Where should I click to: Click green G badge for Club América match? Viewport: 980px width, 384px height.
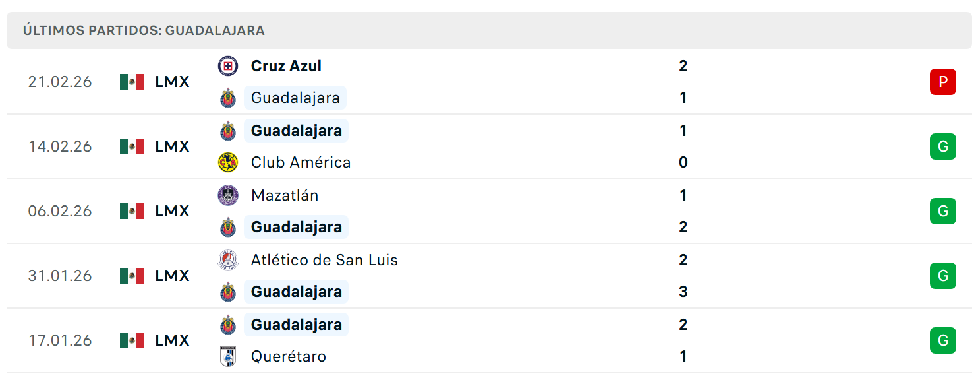coord(943,146)
